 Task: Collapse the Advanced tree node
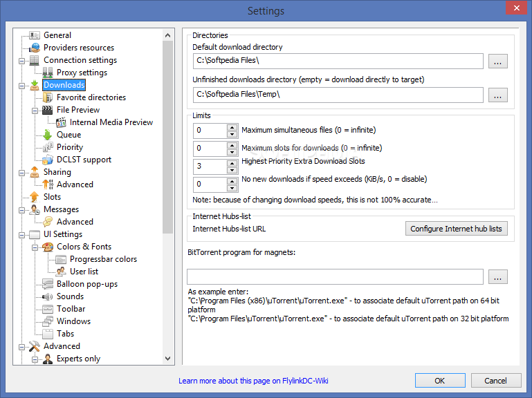point(21,347)
